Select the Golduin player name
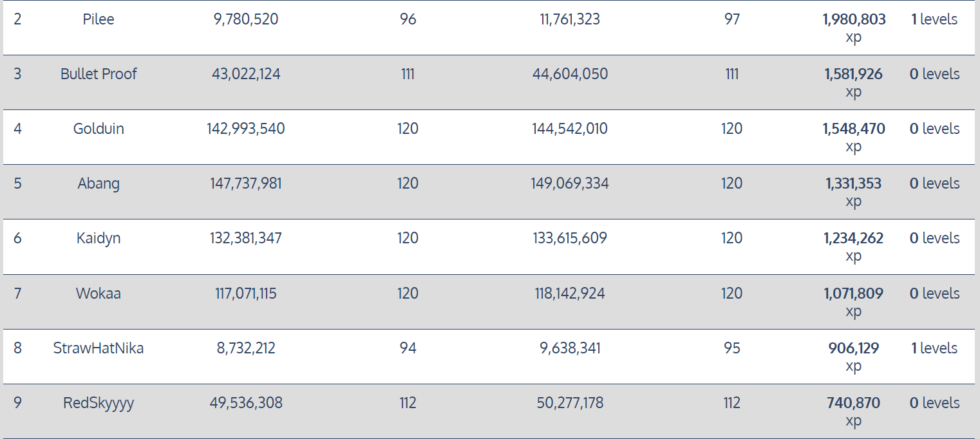 pos(99,129)
